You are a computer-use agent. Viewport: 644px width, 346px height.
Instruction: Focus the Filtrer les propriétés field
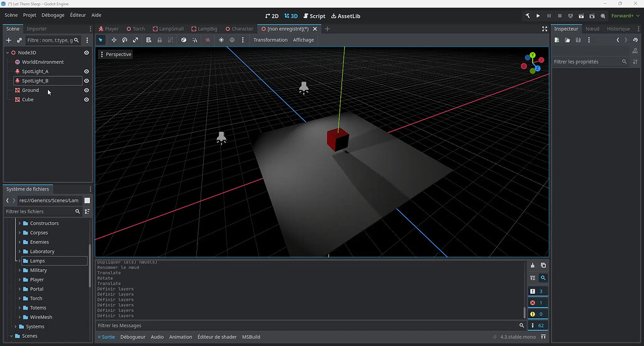pyautogui.click(x=589, y=62)
